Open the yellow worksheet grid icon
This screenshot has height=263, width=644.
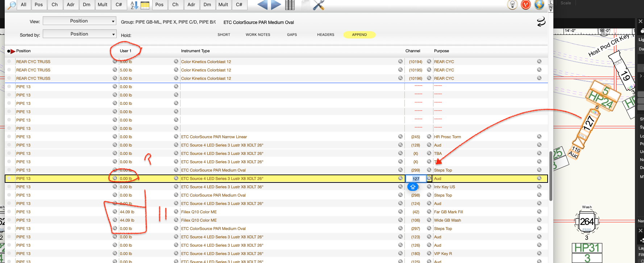coord(145,5)
